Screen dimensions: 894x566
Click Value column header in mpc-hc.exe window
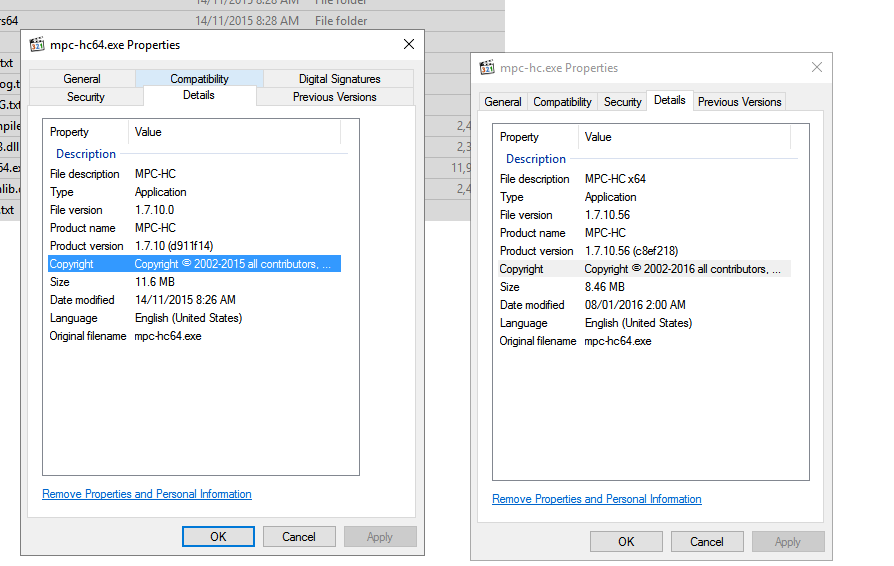(x=684, y=137)
